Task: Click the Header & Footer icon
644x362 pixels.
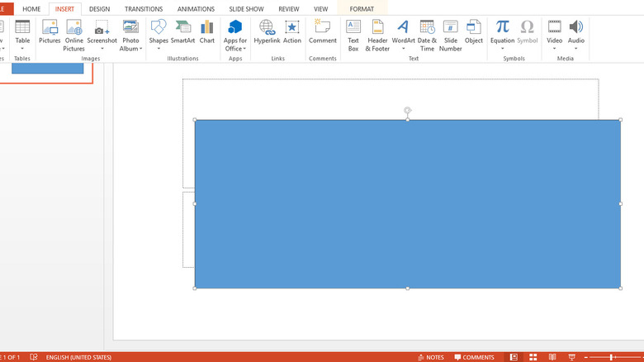Action: (x=377, y=34)
